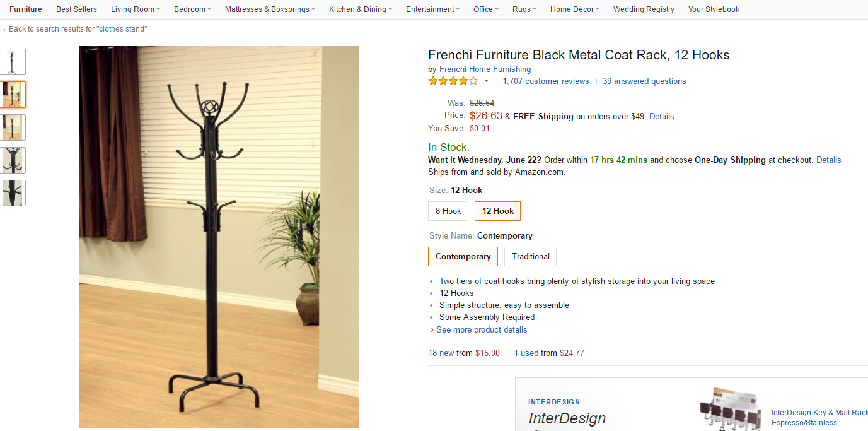868x431 pixels.
Task: Click the star rating icons
Action: [453, 81]
